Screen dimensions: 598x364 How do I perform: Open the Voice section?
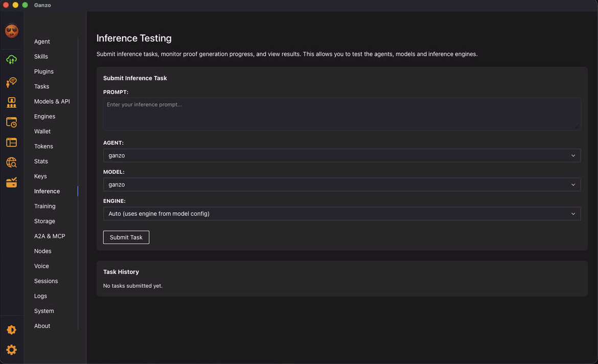tap(41, 266)
